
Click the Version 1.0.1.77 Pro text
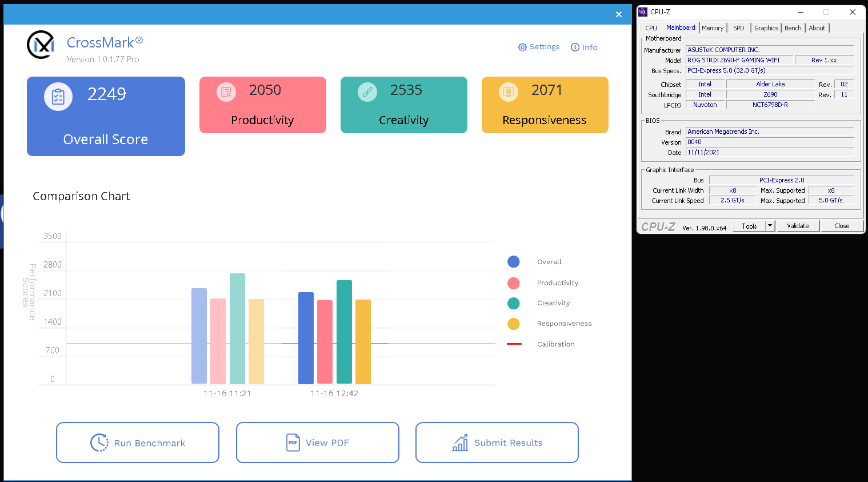click(103, 59)
